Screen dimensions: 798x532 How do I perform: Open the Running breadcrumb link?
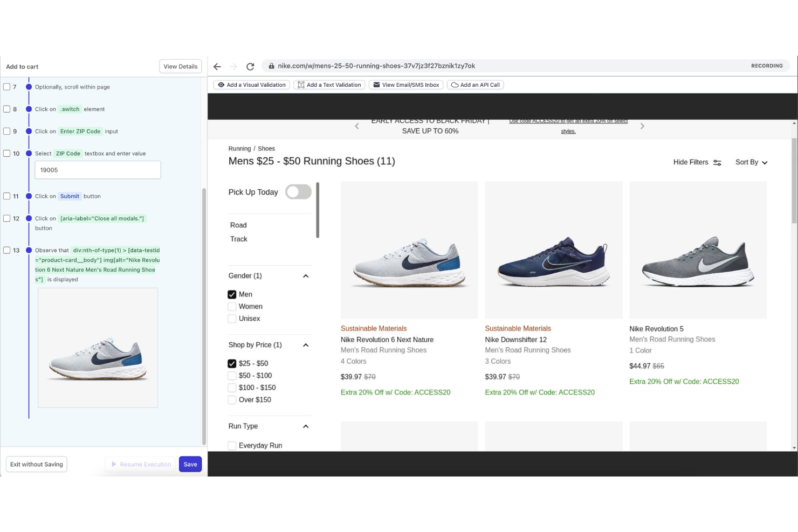(239, 149)
